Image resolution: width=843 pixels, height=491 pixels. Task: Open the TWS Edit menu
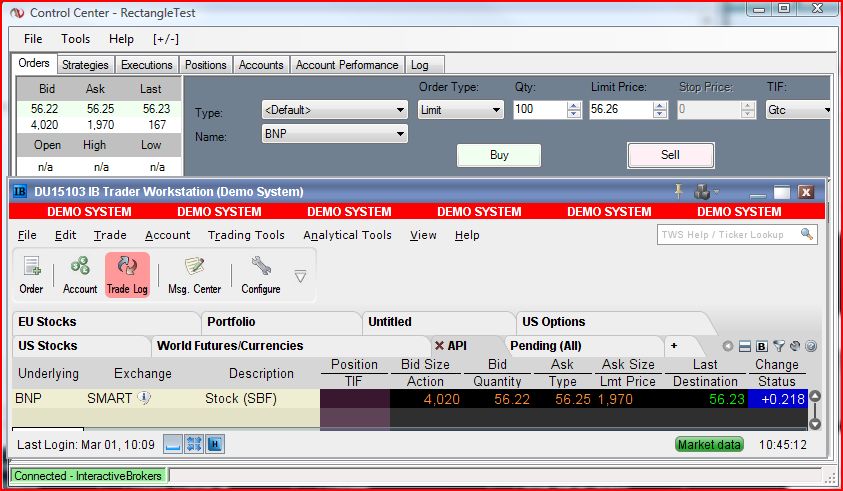pos(66,235)
